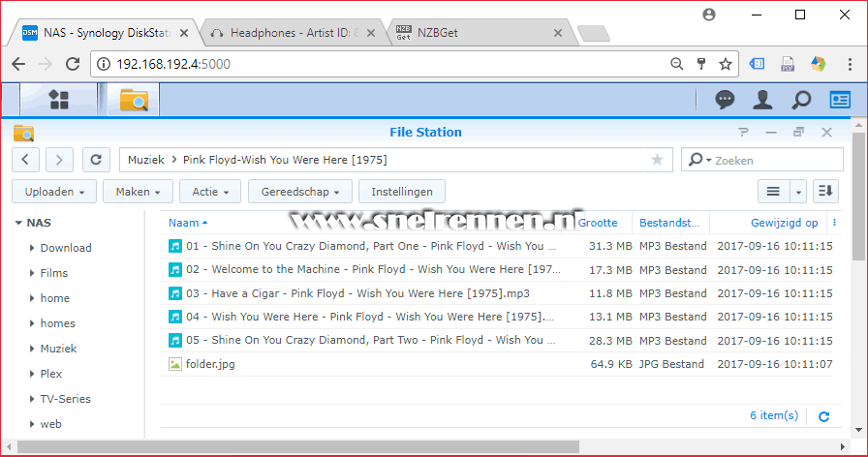Open the sort order icon button
This screenshot has width=868, height=457.
(825, 192)
